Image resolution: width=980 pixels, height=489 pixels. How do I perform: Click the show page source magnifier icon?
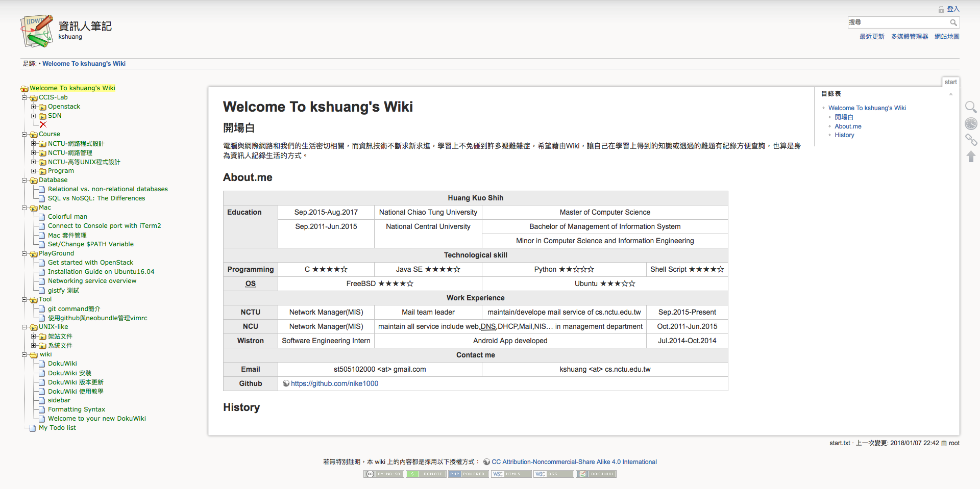coord(970,107)
